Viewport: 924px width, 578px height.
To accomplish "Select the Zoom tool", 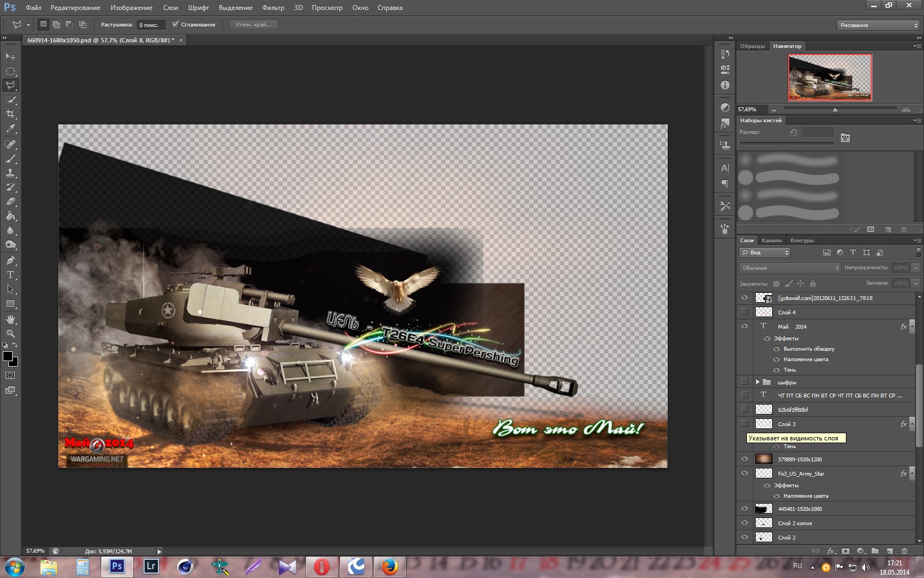I will pyautogui.click(x=10, y=334).
